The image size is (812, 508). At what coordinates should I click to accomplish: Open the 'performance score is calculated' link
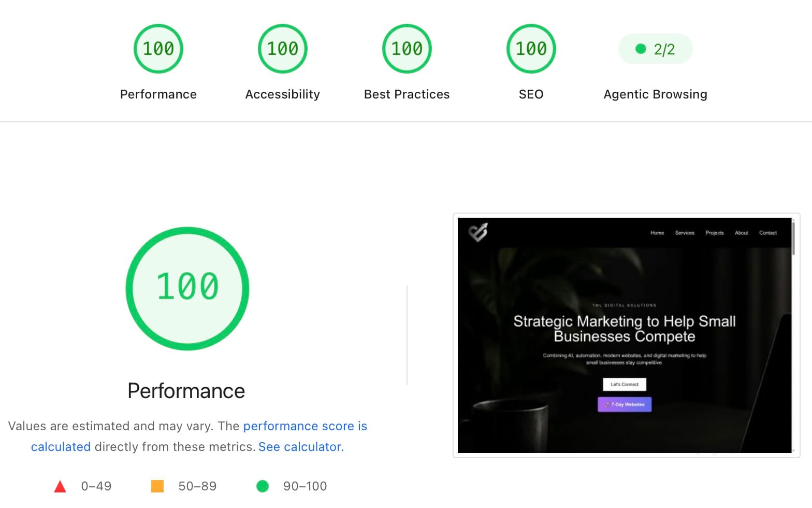pos(305,426)
